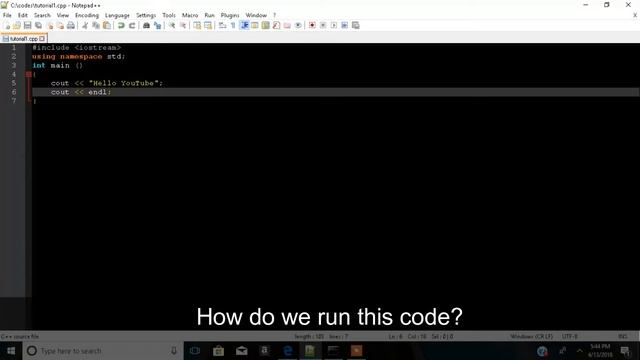
Task: Click the taskbar search box
Action: (103, 351)
